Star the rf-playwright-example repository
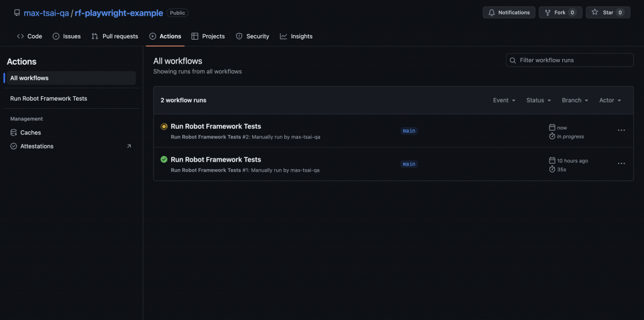This screenshot has height=320, width=644. pos(608,13)
